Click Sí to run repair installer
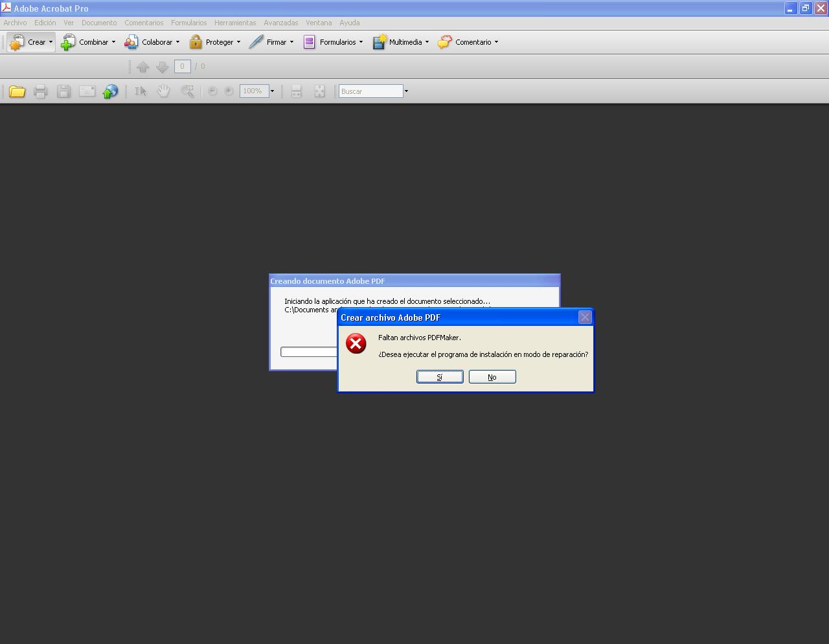829x644 pixels. click(x=440, y=377)
